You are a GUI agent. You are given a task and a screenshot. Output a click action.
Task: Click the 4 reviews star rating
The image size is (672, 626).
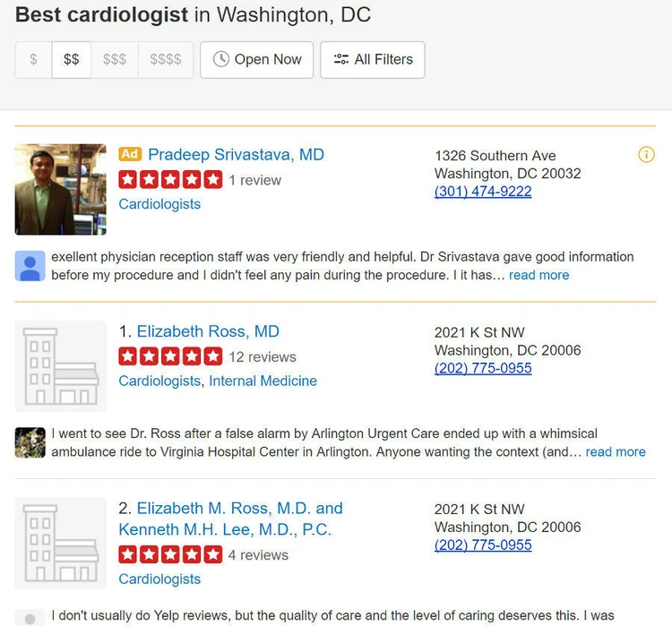tap(170, 554)
